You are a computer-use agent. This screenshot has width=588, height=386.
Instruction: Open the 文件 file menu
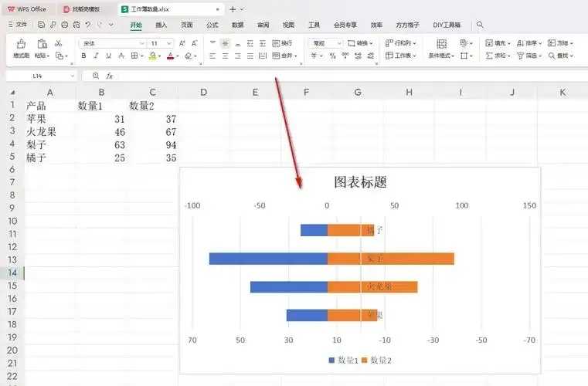(x=18, y=25)
